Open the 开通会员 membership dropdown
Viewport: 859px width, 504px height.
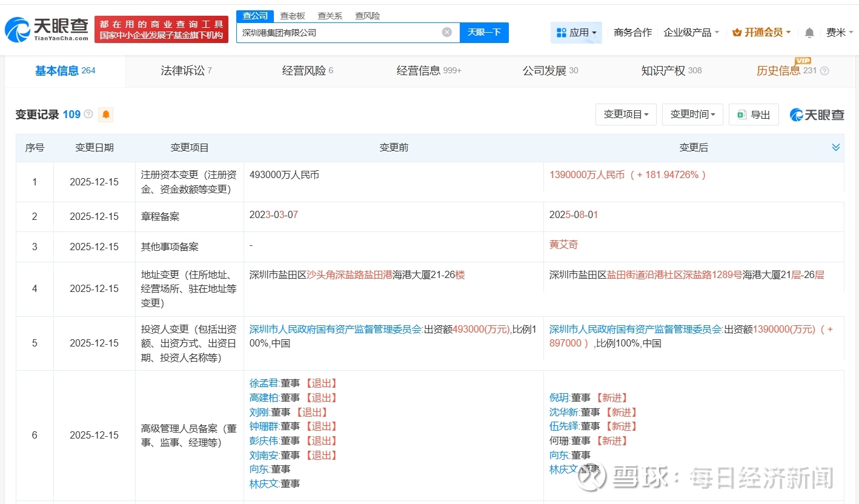761,33
